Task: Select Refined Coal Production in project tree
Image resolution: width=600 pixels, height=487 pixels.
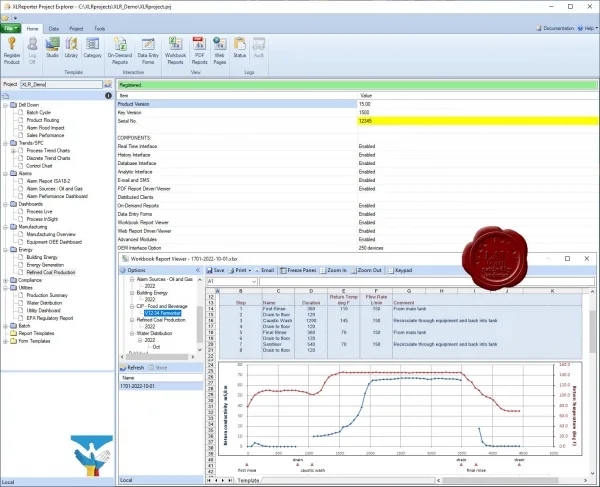Action: click(x=51, y=272)
